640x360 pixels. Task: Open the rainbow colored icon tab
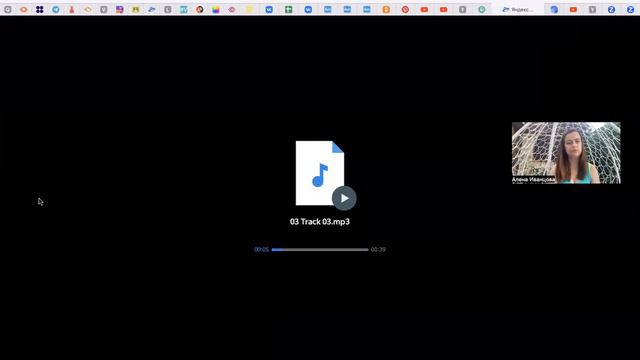pos(216,9)
